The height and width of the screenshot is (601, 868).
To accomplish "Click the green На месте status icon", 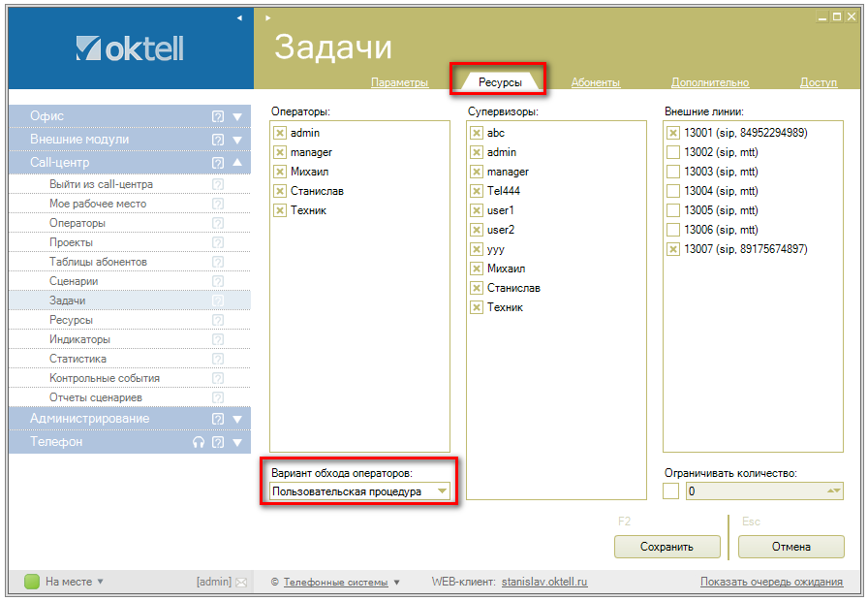I will pyautogui.click(x=32, y=582).
